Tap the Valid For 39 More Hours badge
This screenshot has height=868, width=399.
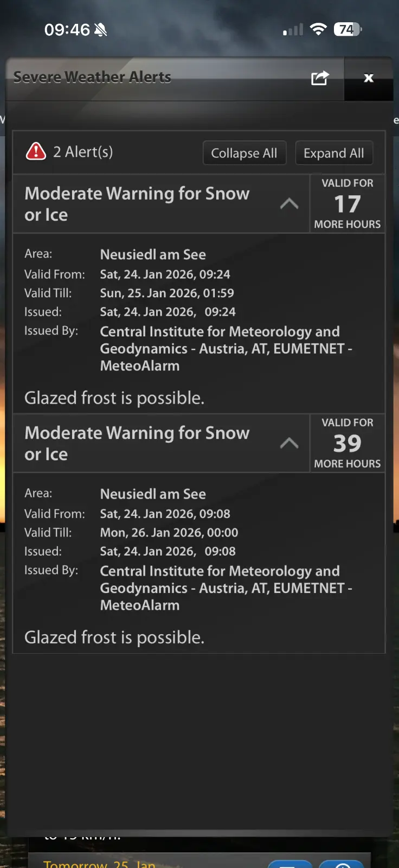347,443
